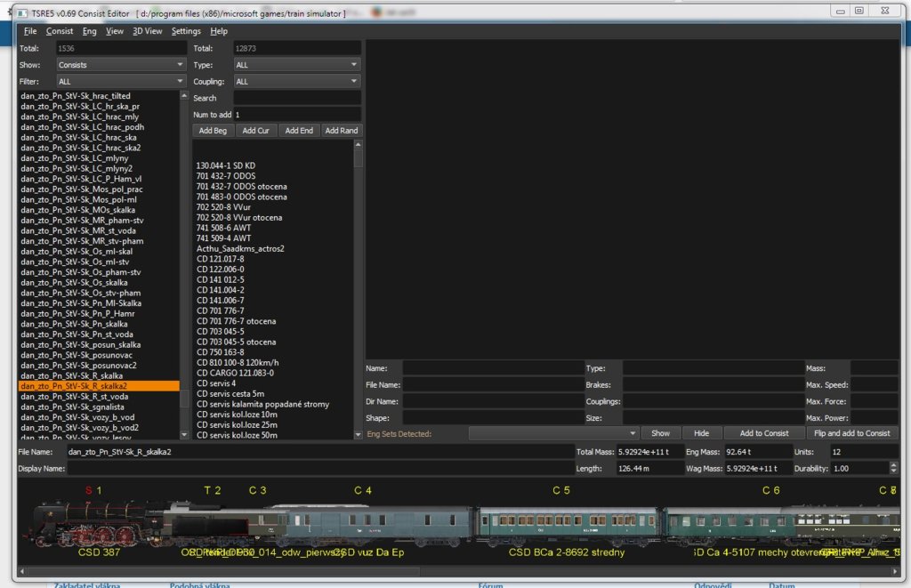Select engine CD 810 100-8 120km/h
The height and width of the screenshot is (588, 911).
coord(237,363)
